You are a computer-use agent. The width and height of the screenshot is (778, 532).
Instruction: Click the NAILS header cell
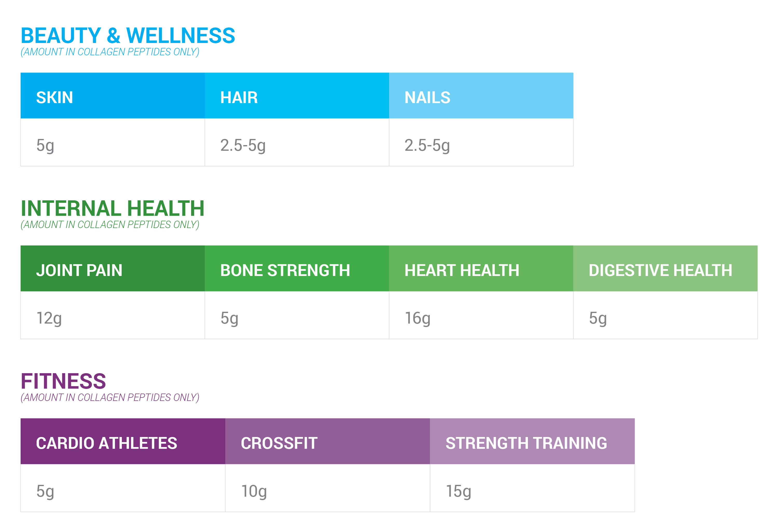pyautogui.click(x=481, y=95)
